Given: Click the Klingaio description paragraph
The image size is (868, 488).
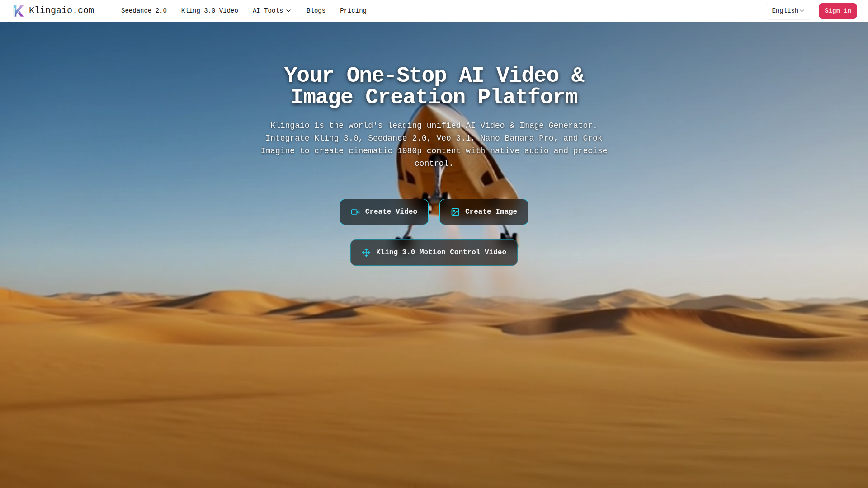Looking at the screenshot, I should (434, 144).
